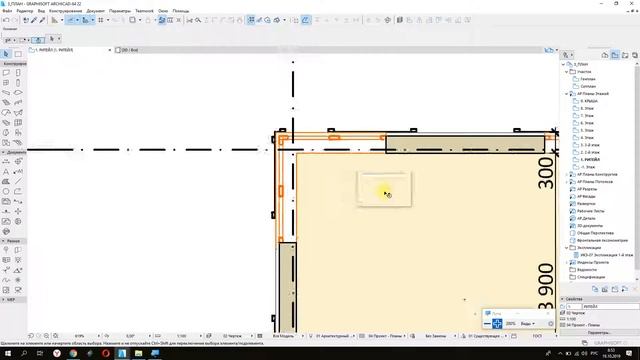The height and width of the screenshot is (360, 640).
Task: Collapse the Участок folder in Navigator
Action: click(567, 71)
